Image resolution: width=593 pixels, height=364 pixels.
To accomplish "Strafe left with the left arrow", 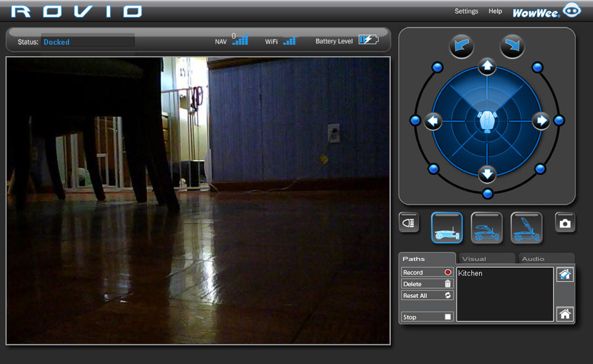I will click(433, 121).
